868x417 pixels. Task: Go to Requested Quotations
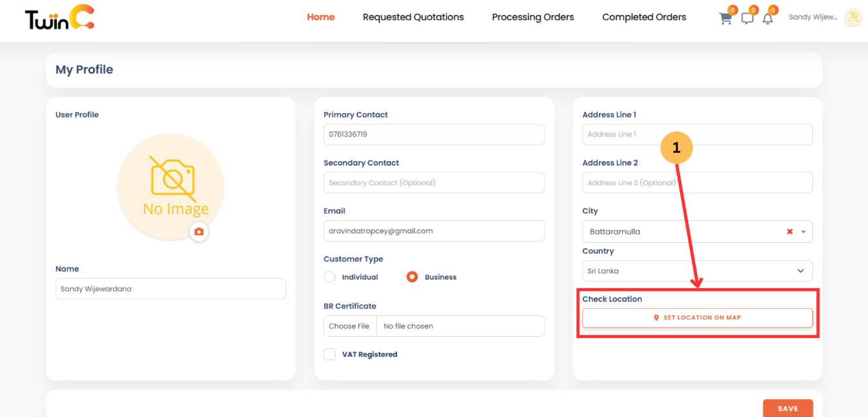[x=413, y=17]
